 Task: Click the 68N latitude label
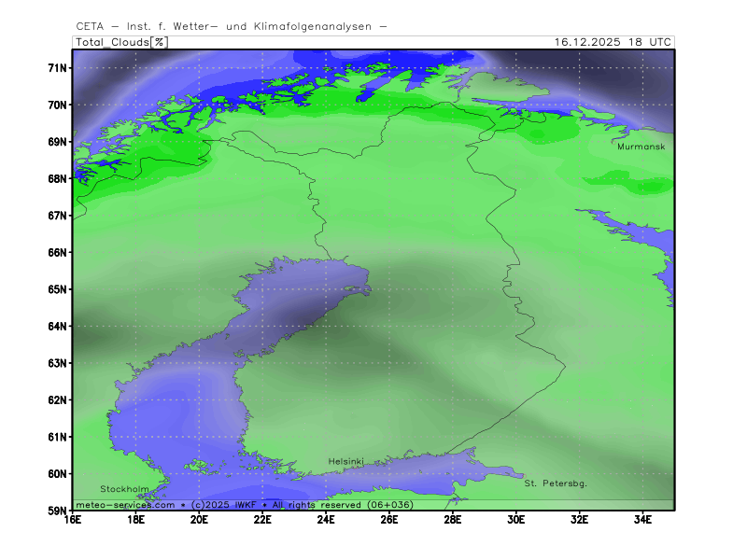[x=58, y=179]
